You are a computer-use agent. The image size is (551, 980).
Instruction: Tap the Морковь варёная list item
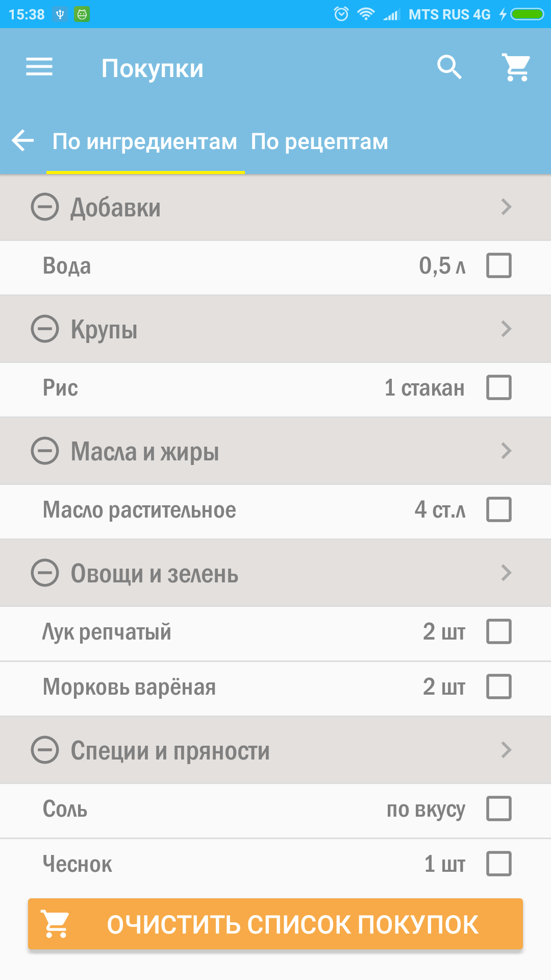[x=130, y=687]
